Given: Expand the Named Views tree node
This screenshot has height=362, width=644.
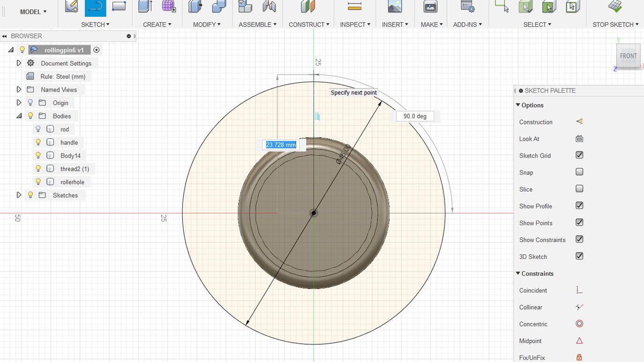Looking at the screenshot, I should (19, 89).
